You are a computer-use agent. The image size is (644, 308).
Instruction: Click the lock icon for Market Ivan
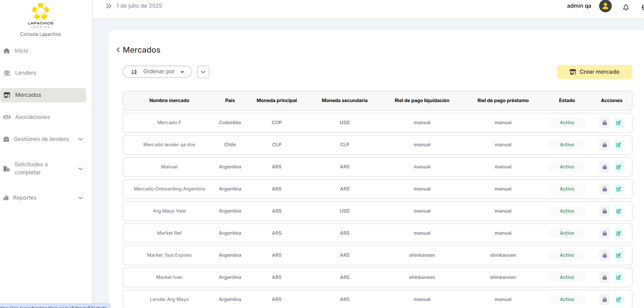point(604,277)
